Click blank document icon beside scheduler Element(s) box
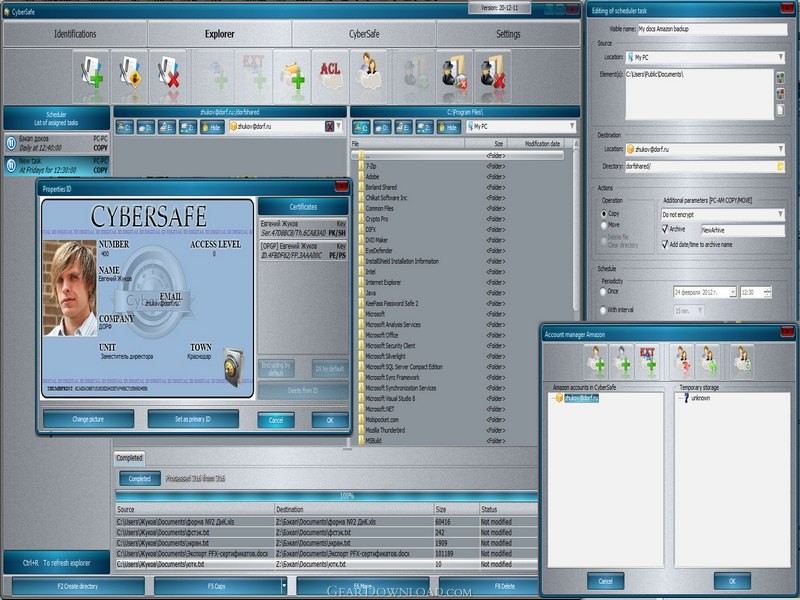Screen dimensions: 800x600 coord(780,110)
